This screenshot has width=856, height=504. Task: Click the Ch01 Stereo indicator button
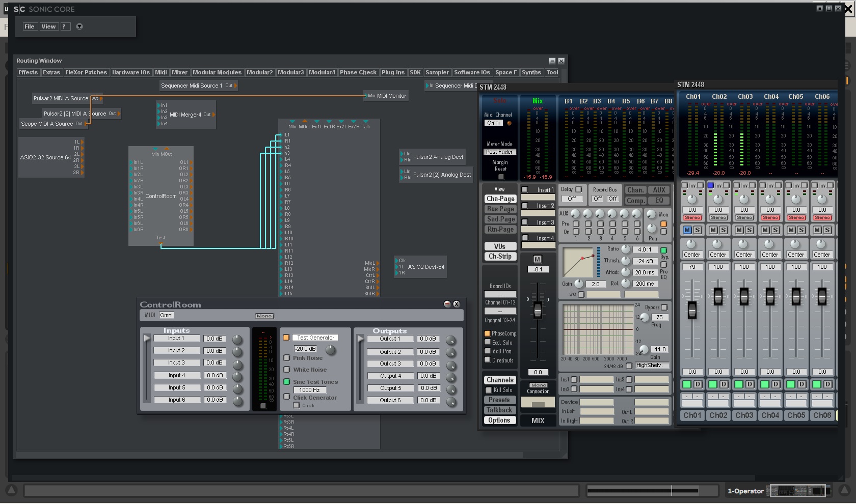click(x=692, y=218)
